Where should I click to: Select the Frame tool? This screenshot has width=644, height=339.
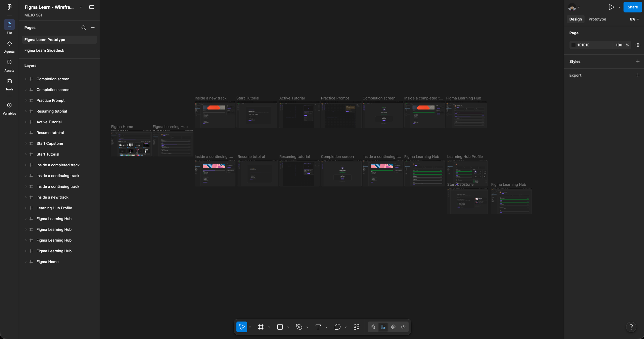pyautogui.click(x=261, y=327)
